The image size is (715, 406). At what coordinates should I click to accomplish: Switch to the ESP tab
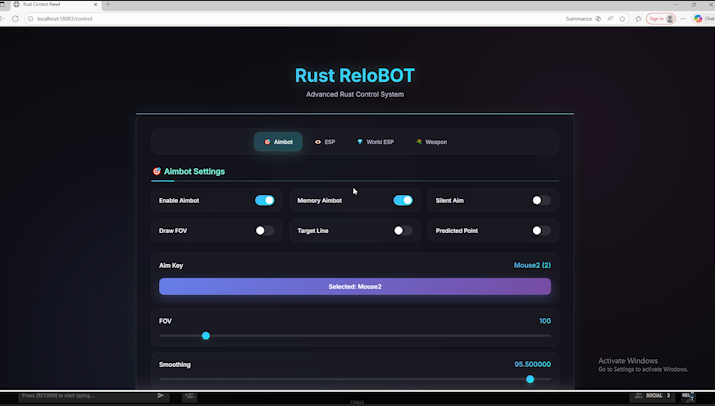click(x=325, y=142)
